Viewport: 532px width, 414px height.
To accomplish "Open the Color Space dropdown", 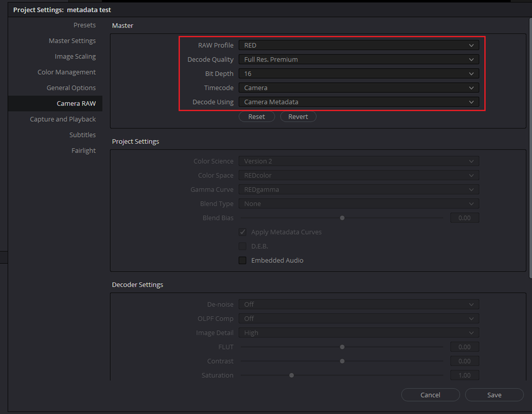I will tap(358, 175).
